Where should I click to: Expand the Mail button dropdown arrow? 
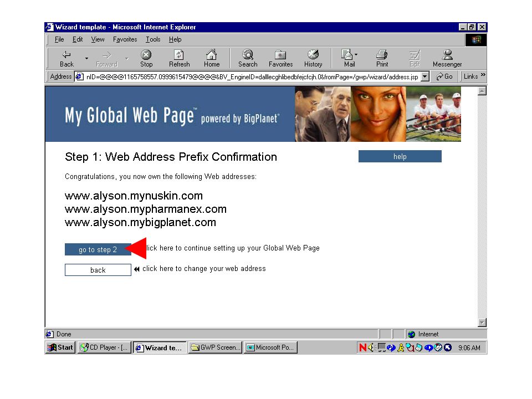356,54
